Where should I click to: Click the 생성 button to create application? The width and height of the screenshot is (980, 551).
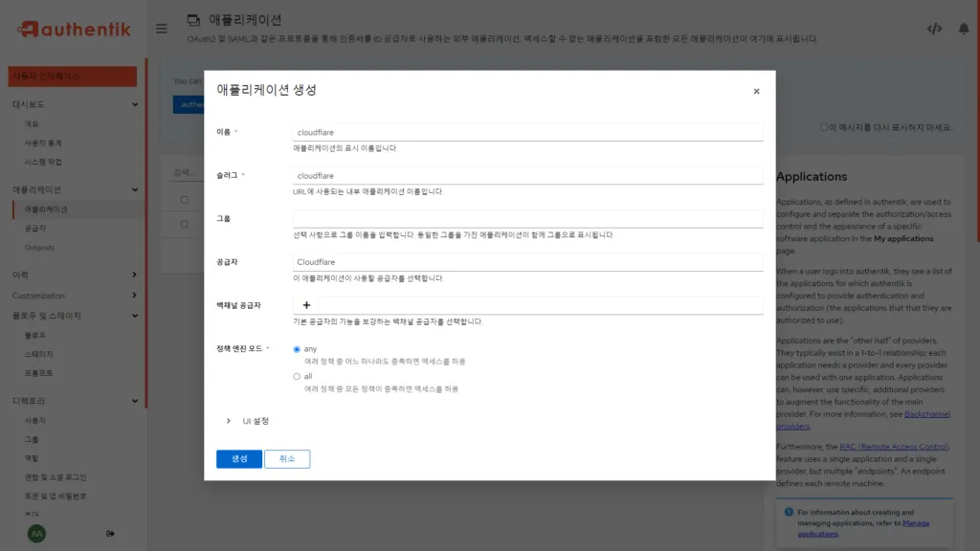point(238,458)
